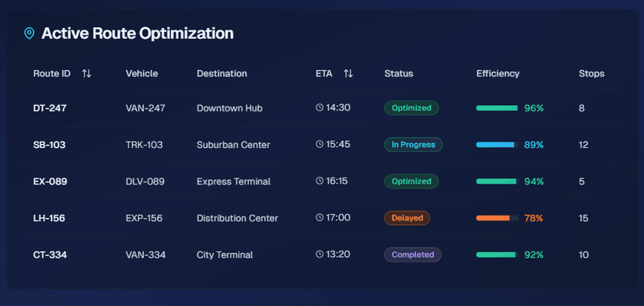Click the 94% efficiency value
Screen dimensions: 644x306
pos(534,181)
